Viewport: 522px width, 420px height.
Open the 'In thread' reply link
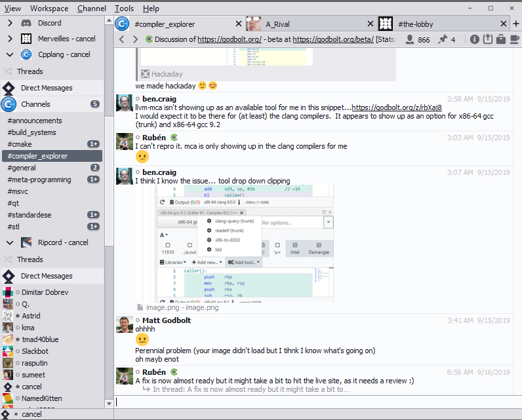(x=251, y=389)
